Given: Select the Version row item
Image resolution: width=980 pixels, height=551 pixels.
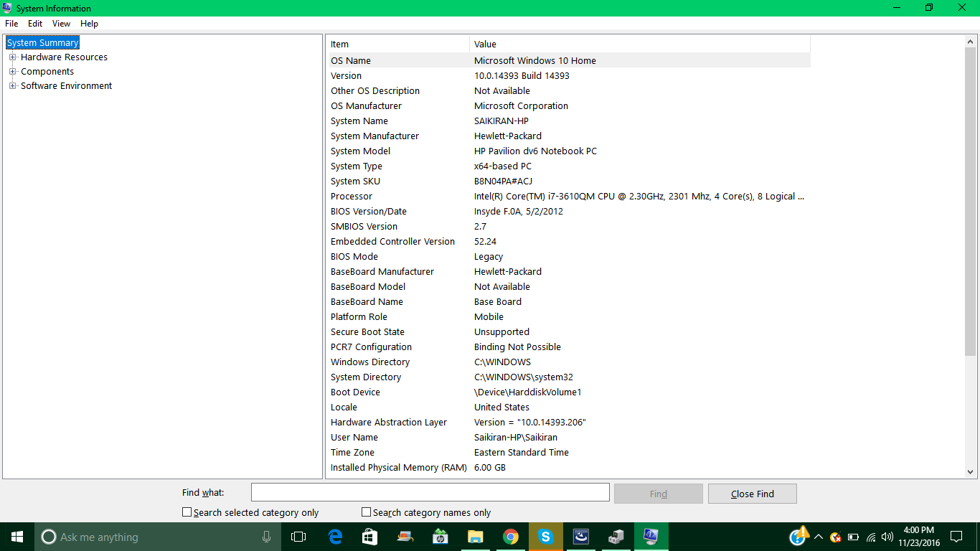Looking at the screenshot, I should pos(346,76).
